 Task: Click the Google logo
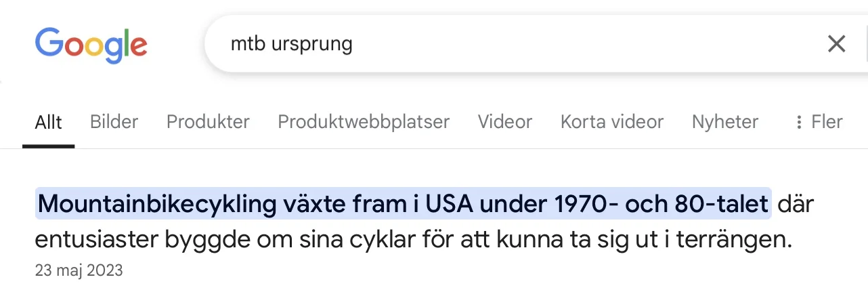[91, 45]
